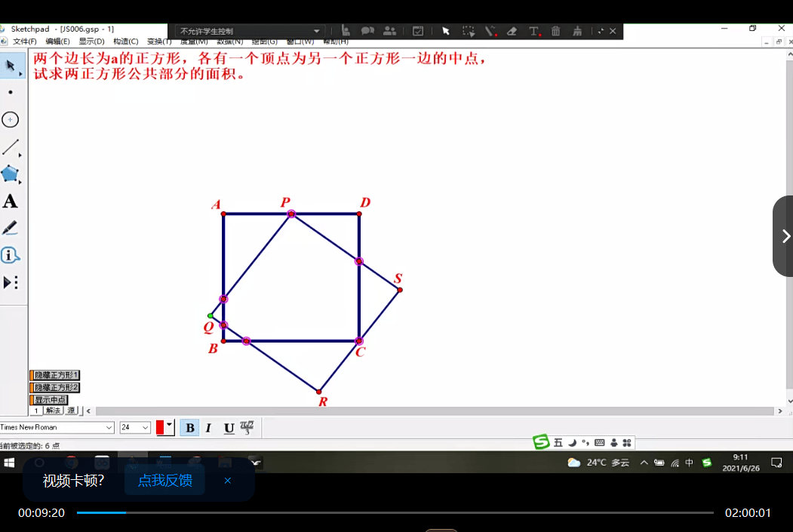Click the trash delete annotation icon
The width and height of the screenshot is (793, 532).
pos(555,31)
